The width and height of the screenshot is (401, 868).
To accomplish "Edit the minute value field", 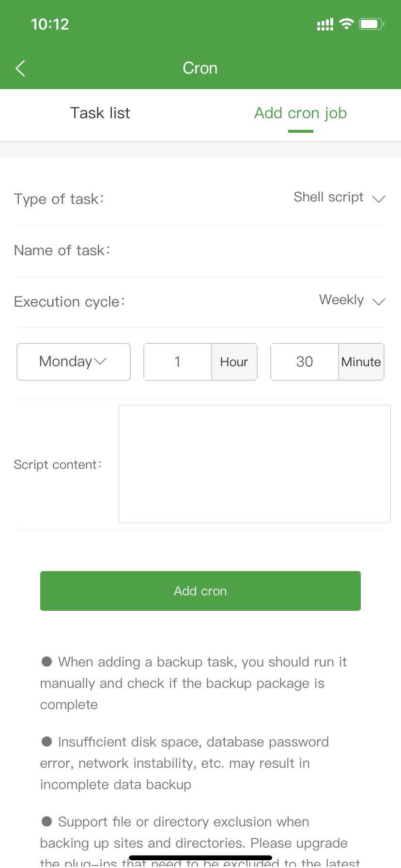I will point(305,362).
